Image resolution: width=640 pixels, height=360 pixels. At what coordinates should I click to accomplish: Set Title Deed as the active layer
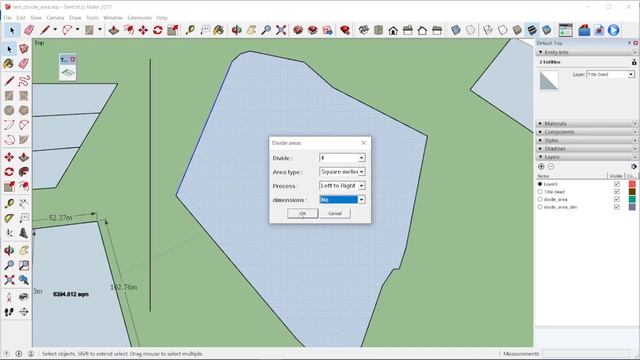click(x=540, y=191)
